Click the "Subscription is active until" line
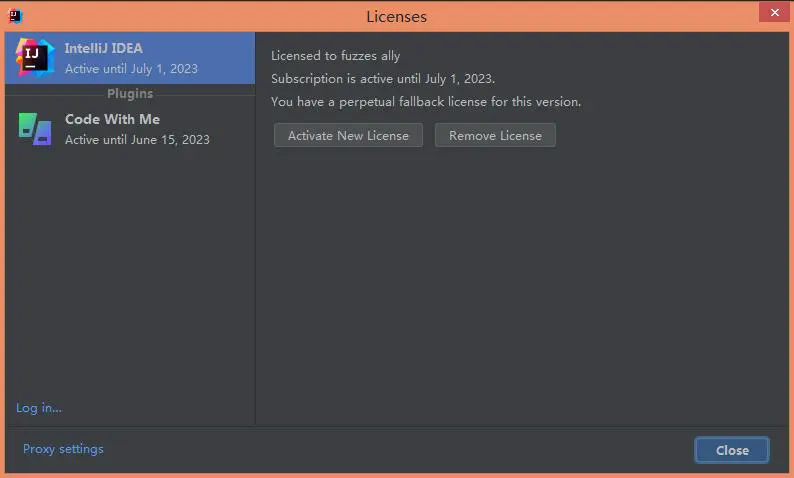 coord(382,79)
